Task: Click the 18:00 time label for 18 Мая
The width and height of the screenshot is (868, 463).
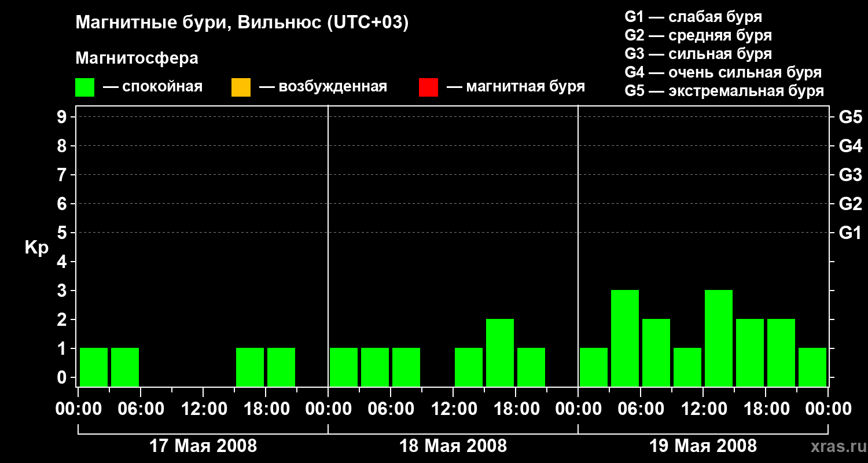Action: pos(516,409)
